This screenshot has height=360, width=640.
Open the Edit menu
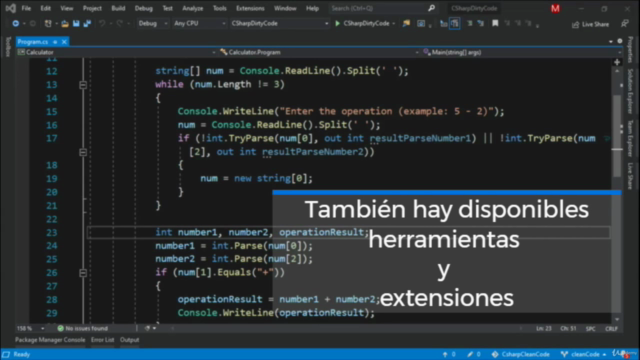pyautogui.click(x=45, y=8)
